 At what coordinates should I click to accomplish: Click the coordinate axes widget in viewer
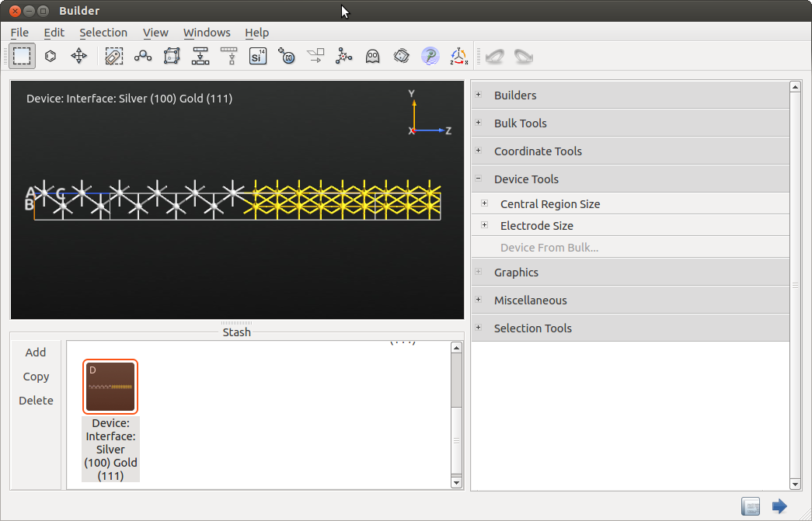point(429,114)
